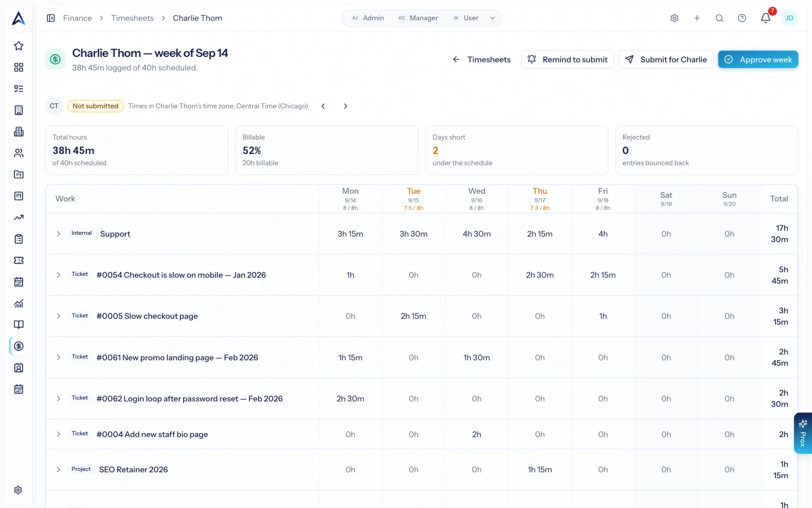Open the Prox assistant side tab

coord(803,433)
